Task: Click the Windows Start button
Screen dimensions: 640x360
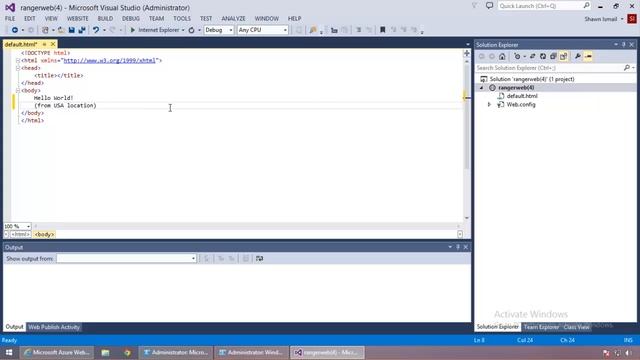Action: 9,353
